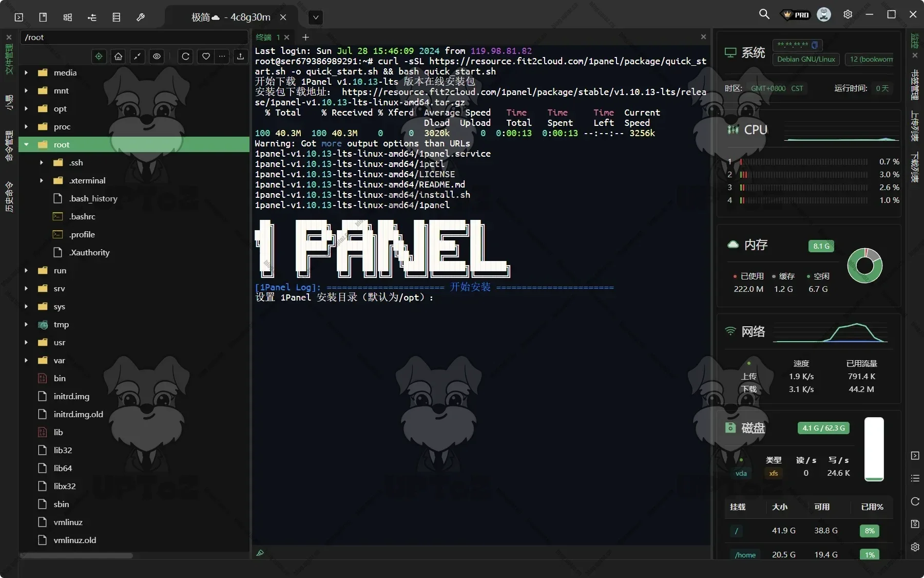Open the PRO crown badge
This screenshot has width=924, height=578.
coord(796,15)
